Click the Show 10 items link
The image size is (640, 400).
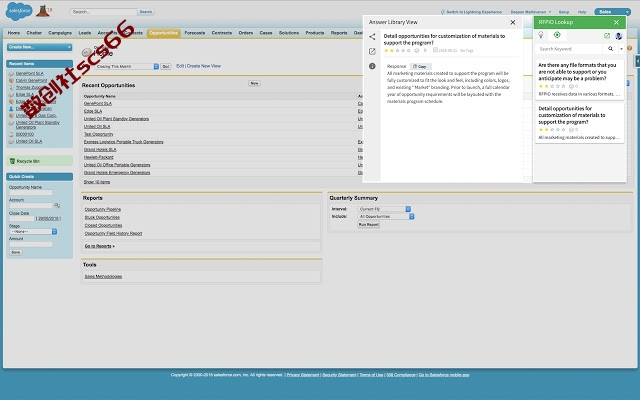[x=97, y=182]
